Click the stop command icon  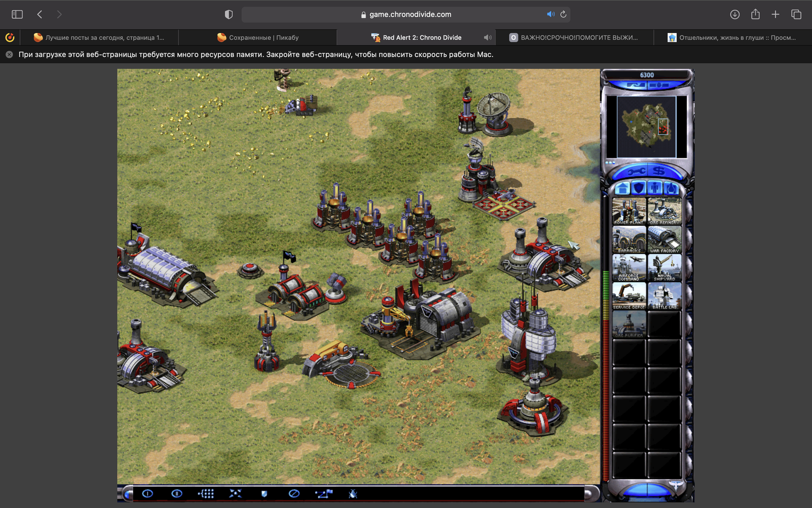tap(294, 493)
